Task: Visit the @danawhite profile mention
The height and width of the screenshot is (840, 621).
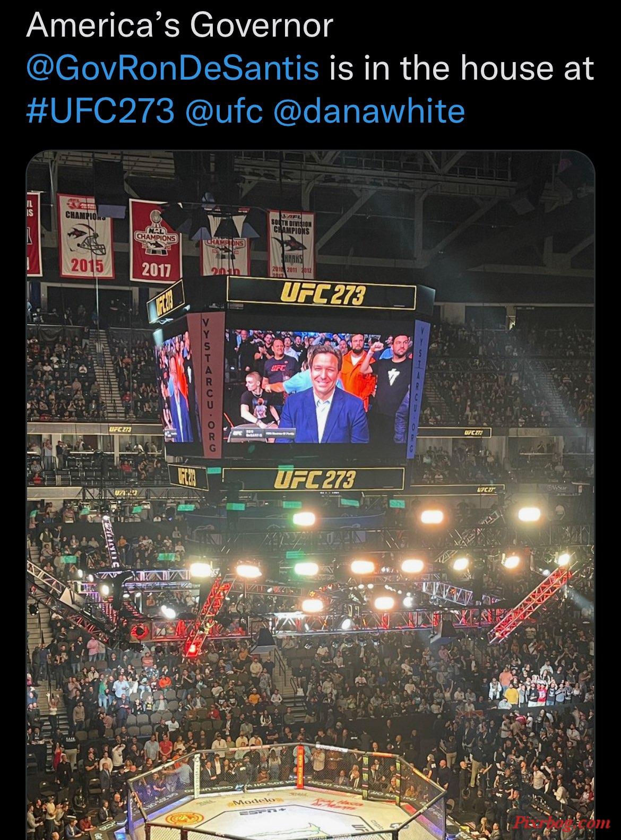Action: [368, 111]
